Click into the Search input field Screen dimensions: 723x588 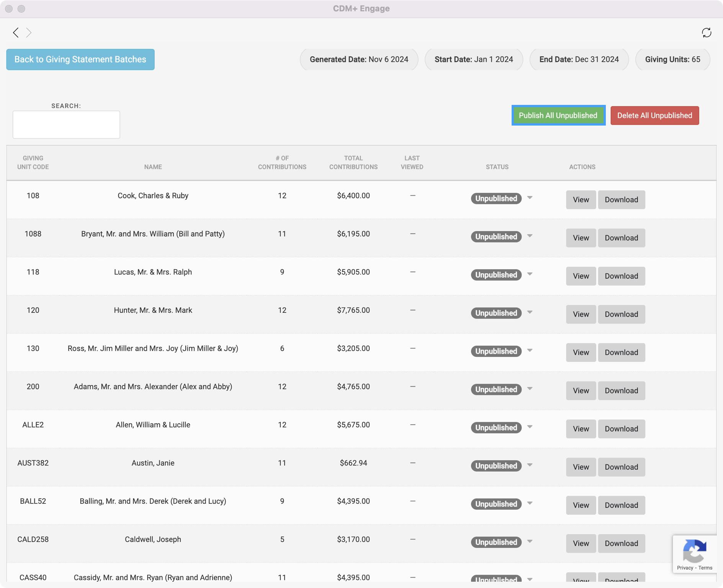tap(66, 124)
